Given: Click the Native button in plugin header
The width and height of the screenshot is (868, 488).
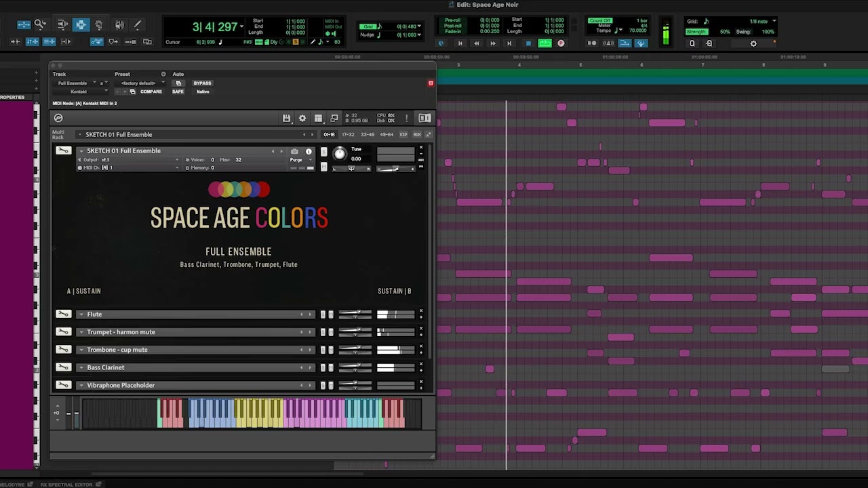Looking at the screenshot, I should pos(203,91).
